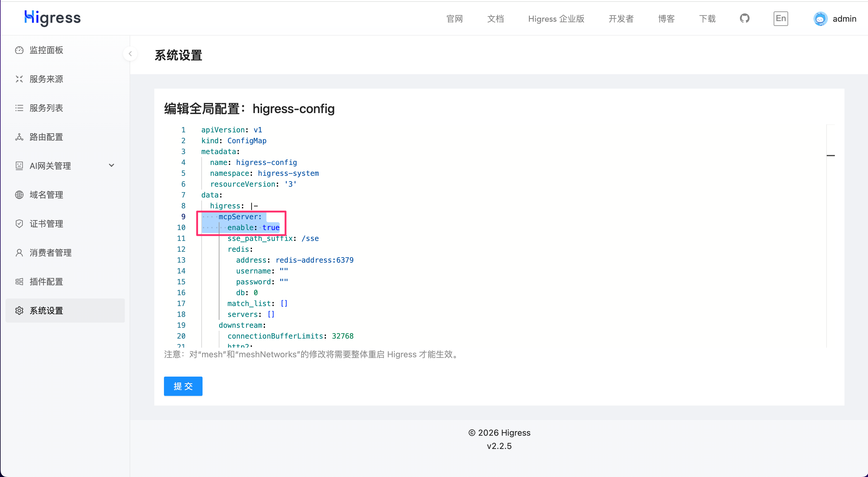
Task: Click line number 17 in the gutter
Action: 181,304
